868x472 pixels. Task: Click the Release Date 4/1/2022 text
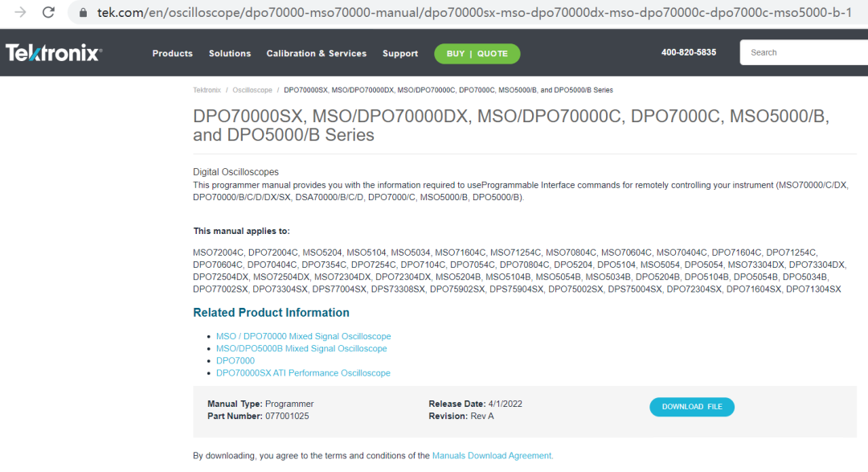(475, 404)
